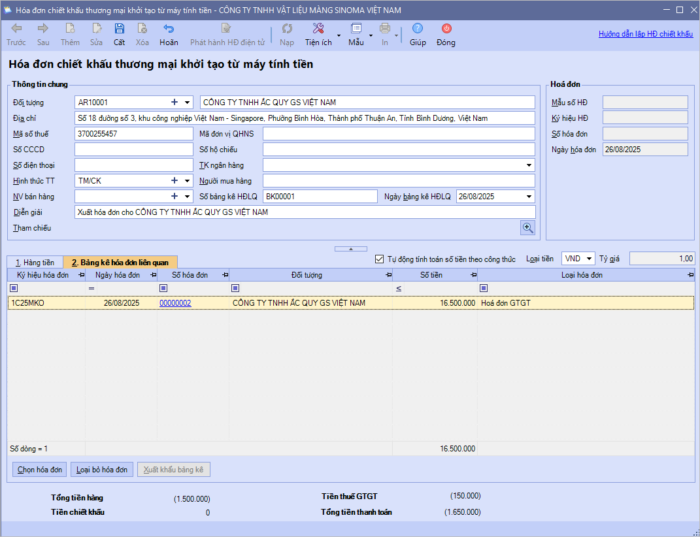Open the Loại tiền VND dropdown
This screenshot has width=700, height=537.
tap(588, 258)
